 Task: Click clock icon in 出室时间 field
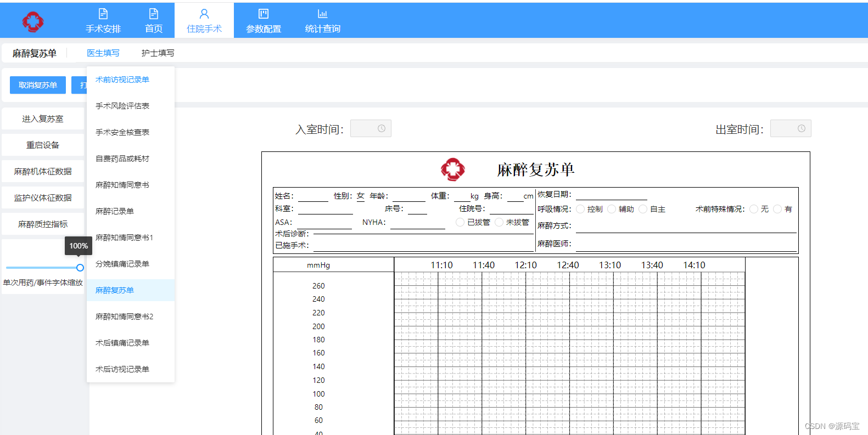[x=802, y=128]
